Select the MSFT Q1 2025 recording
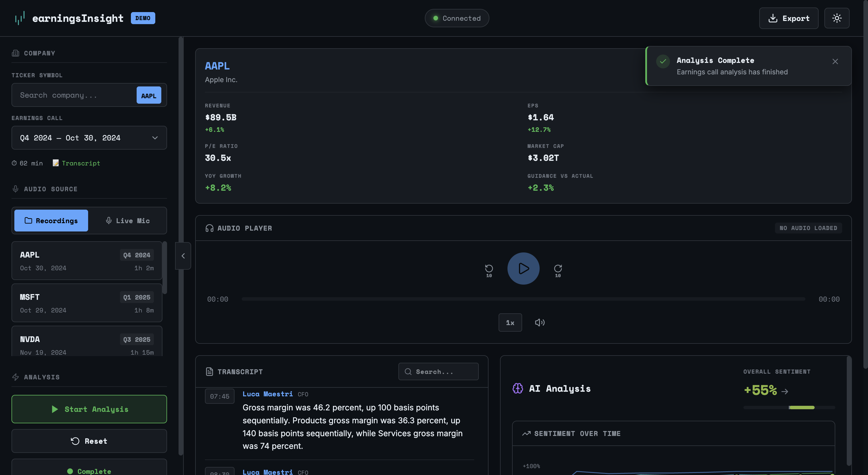Screen dimensions: 868x475 pyautogui.click(x=87, y=303)
